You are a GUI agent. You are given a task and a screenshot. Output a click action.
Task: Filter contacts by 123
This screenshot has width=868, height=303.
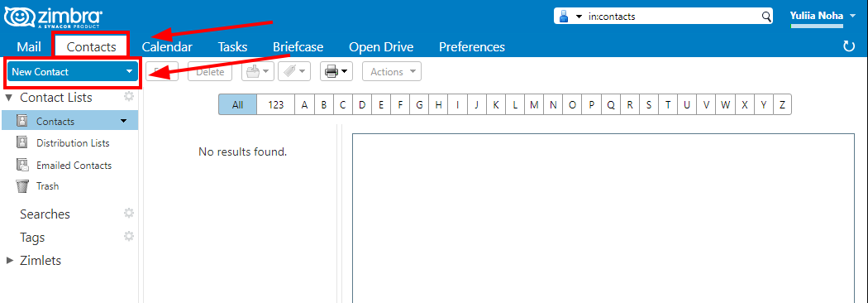[275, 104]
